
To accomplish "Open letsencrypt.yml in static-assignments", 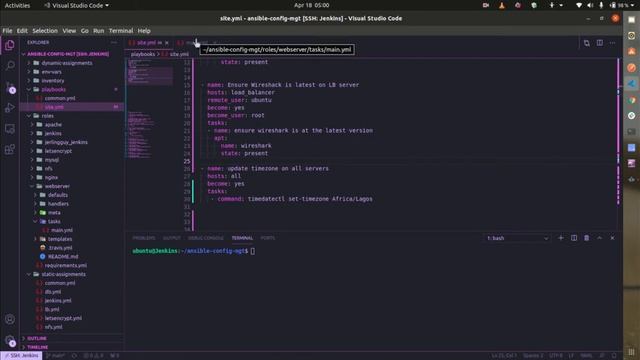I will pos(71,318).
